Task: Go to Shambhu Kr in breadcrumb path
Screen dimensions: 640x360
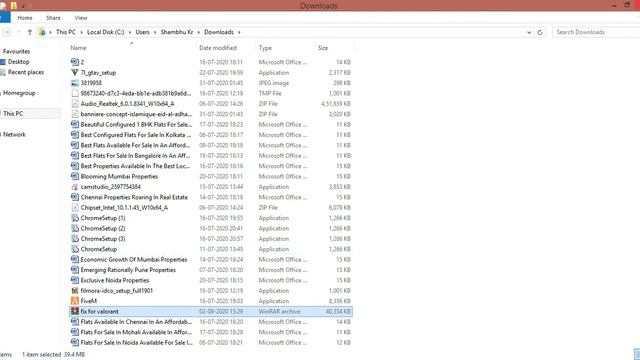Action: [x=177, y=32]
